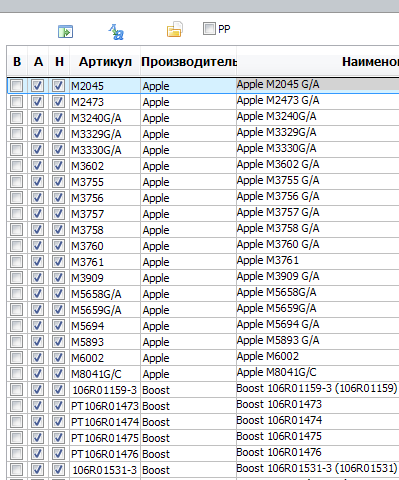
Task: Uncheck the А checkbox for M3757
Action: tap(37, 214)
